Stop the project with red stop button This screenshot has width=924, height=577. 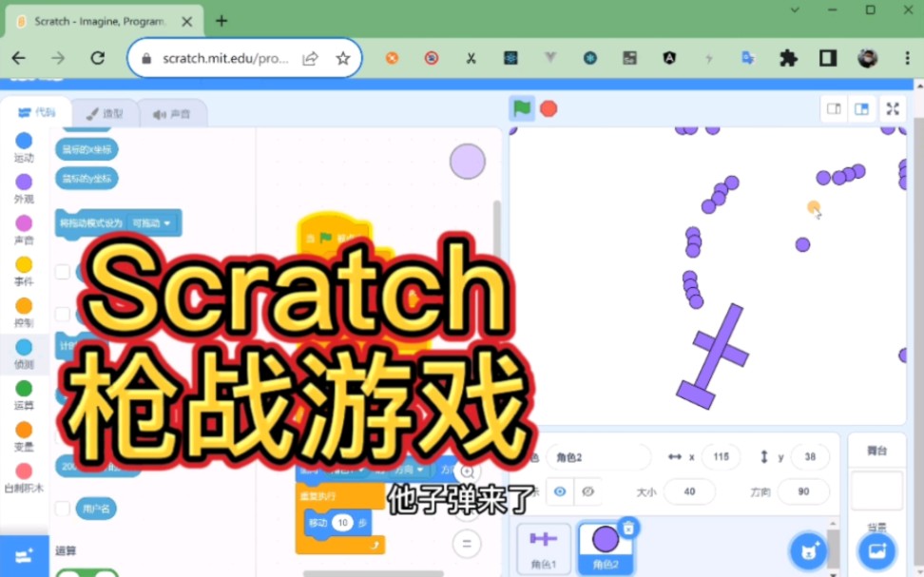click(549, 108)
